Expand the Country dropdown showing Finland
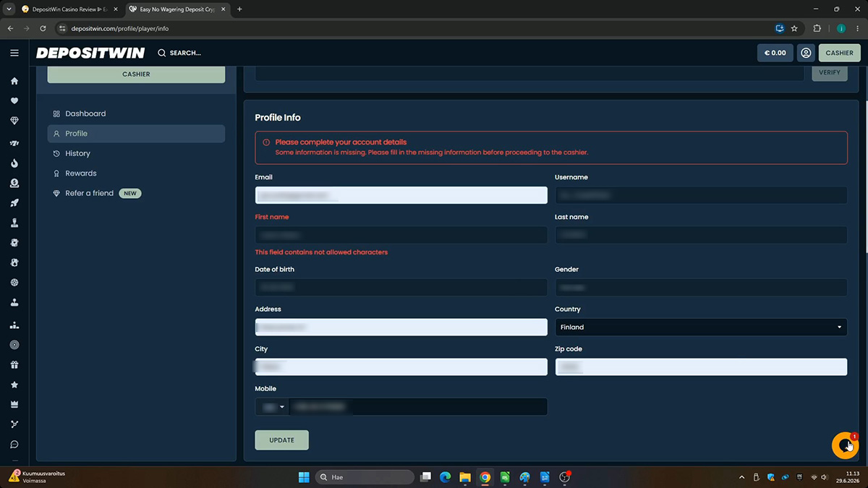The image size is (868, 488). click(x=701, y=328)
